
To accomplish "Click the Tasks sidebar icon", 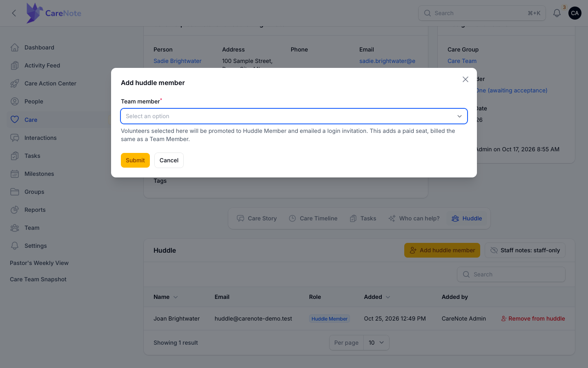I will (15, 156).
